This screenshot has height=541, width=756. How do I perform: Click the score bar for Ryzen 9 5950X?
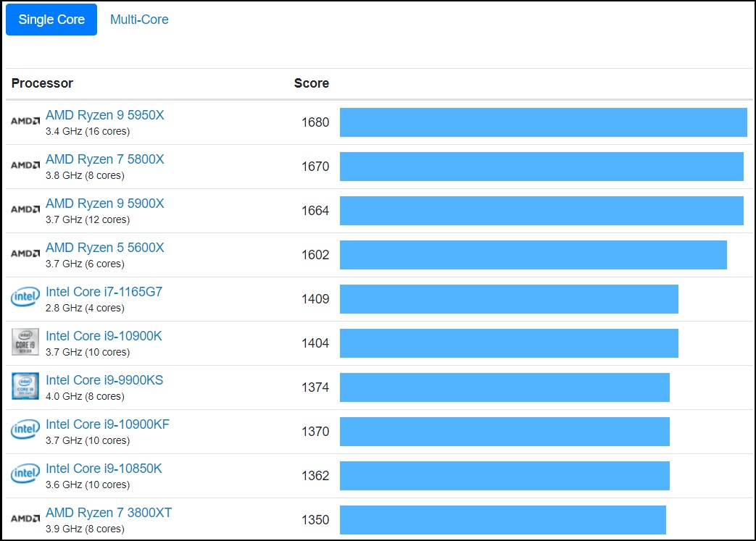tap(544, 122)
